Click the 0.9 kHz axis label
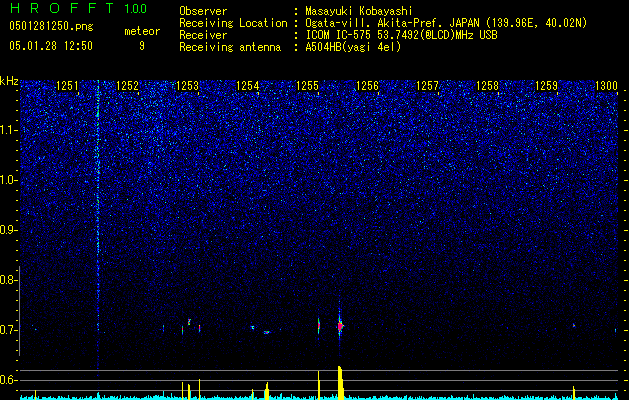This screenshot has width=629, height=400. pos(8,230)
